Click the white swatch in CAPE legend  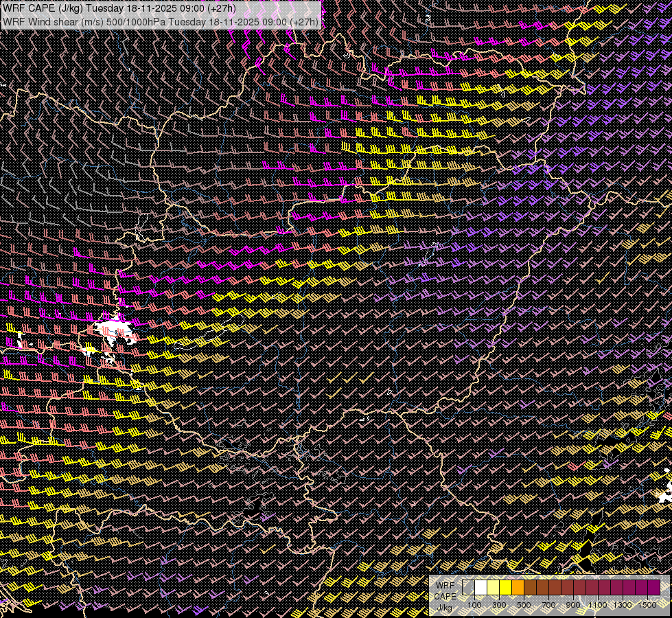481,587
